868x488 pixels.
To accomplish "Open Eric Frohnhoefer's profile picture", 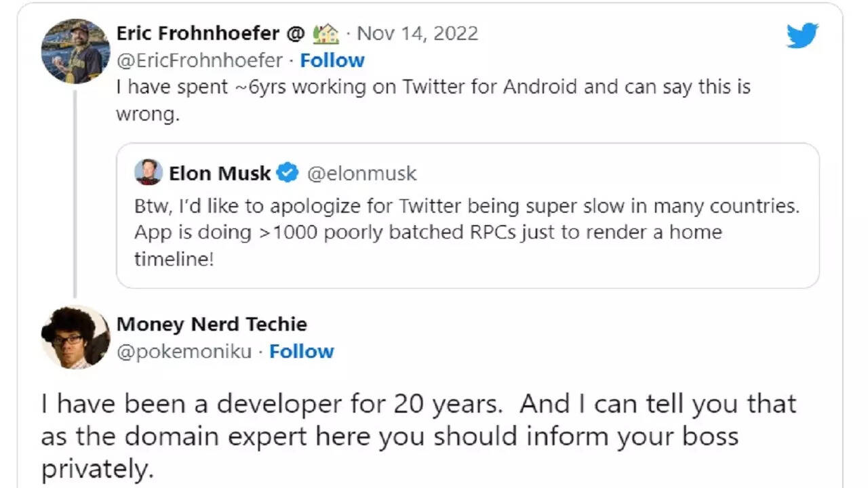I will click(75, 52).
